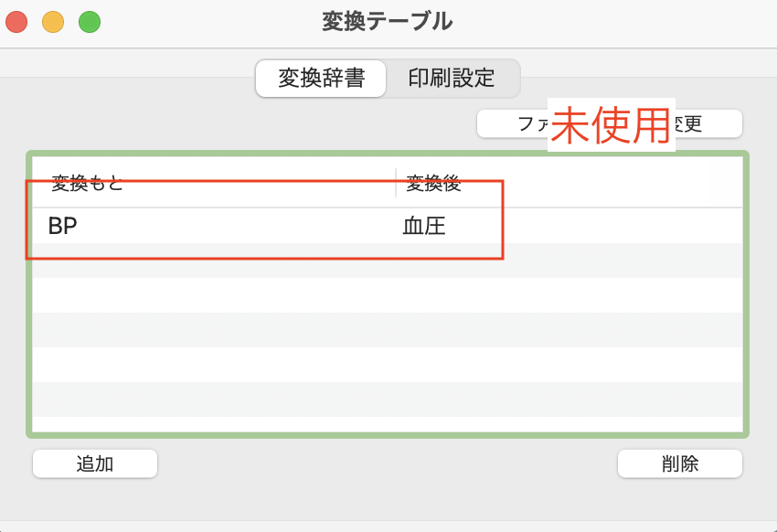
Task: Switch to the 変換辞書 tab
Action: 320,79
